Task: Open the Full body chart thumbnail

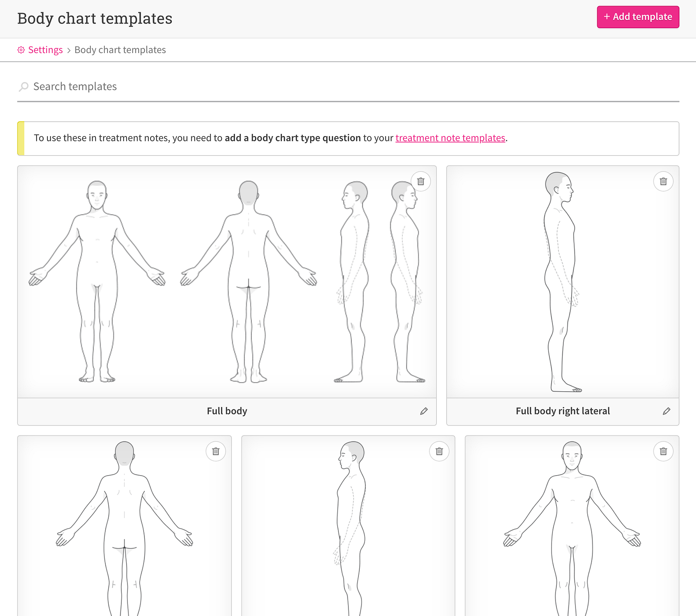Action: [227, 282]
